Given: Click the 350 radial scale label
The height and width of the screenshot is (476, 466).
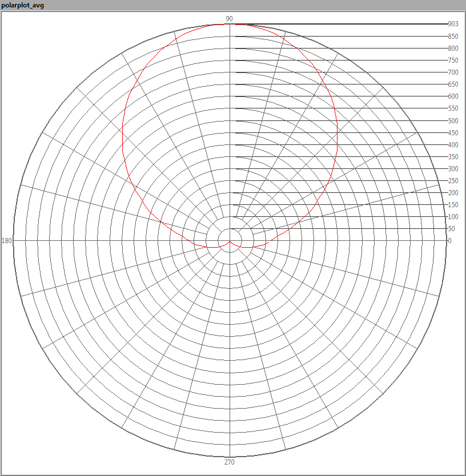Looking at the screenshot, I should pyautogui.click(x=453, y=157).
